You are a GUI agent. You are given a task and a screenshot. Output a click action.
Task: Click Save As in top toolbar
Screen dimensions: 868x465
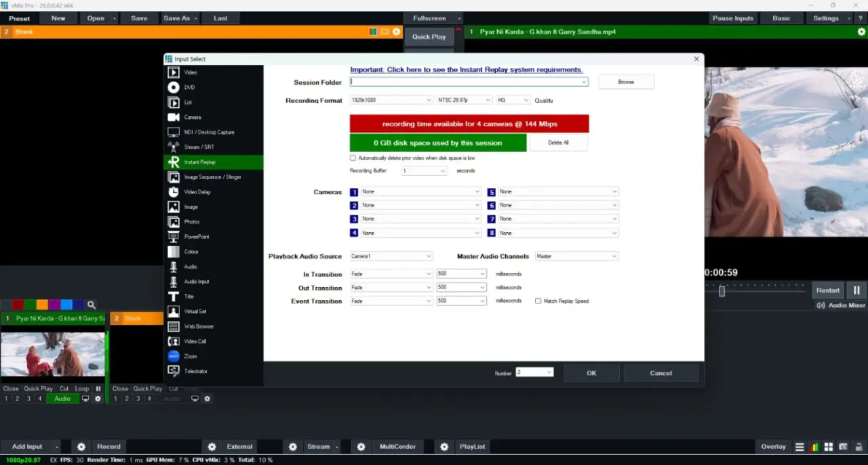tap(176, 18)
